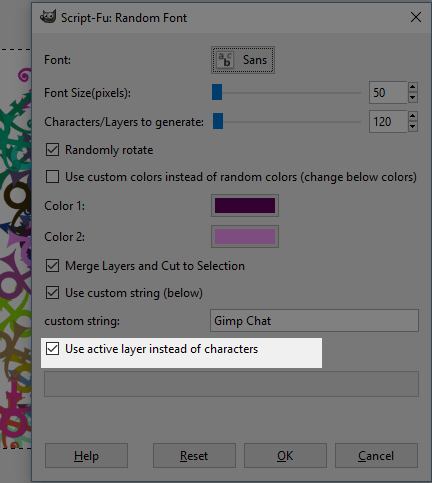The width and height of the screenshot is (432, 483).
Task: Increase Characters/Layers value with up arrow
Action: 413,116
